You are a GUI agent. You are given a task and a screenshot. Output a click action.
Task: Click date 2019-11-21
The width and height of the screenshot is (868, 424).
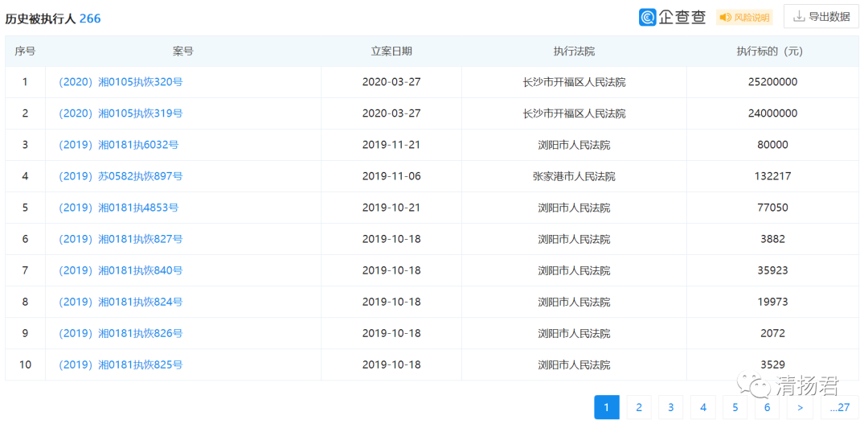391,145
